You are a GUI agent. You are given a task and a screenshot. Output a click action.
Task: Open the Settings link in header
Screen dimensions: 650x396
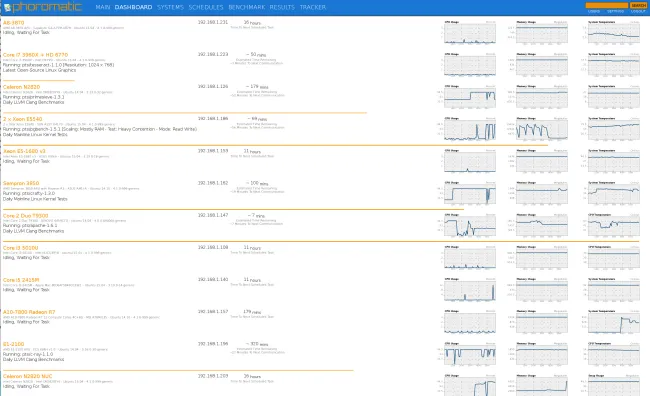click(616, 11)
